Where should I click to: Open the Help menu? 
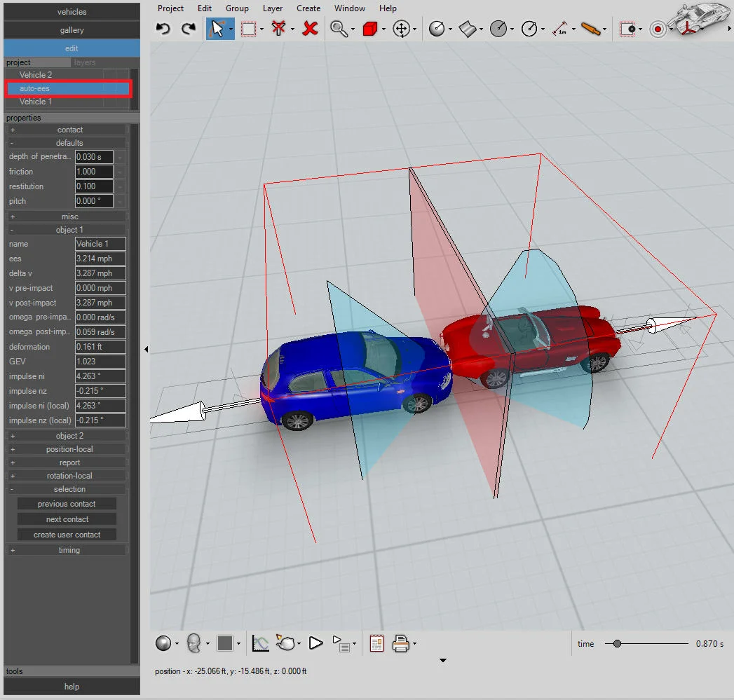coord(388,8)
